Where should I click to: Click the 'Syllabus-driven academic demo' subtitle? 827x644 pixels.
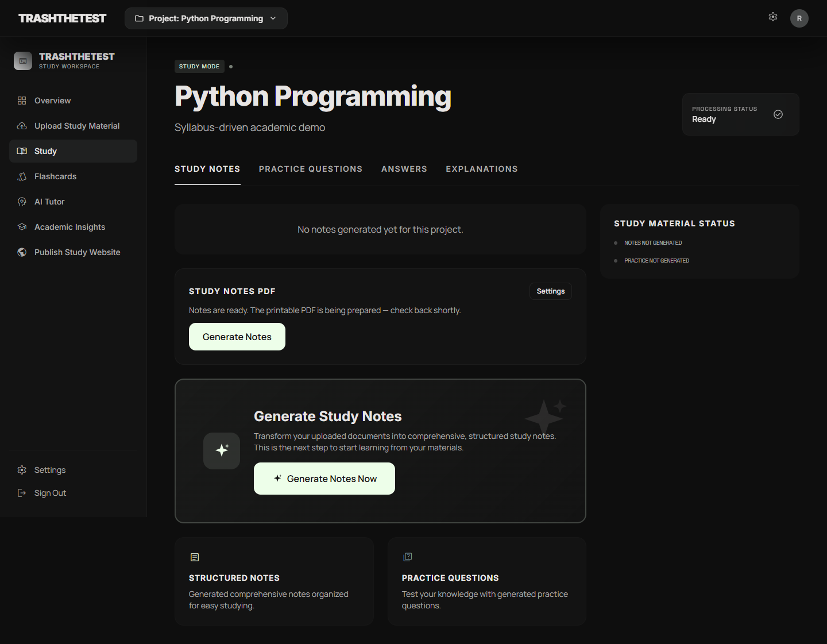(x=250, y=128)
